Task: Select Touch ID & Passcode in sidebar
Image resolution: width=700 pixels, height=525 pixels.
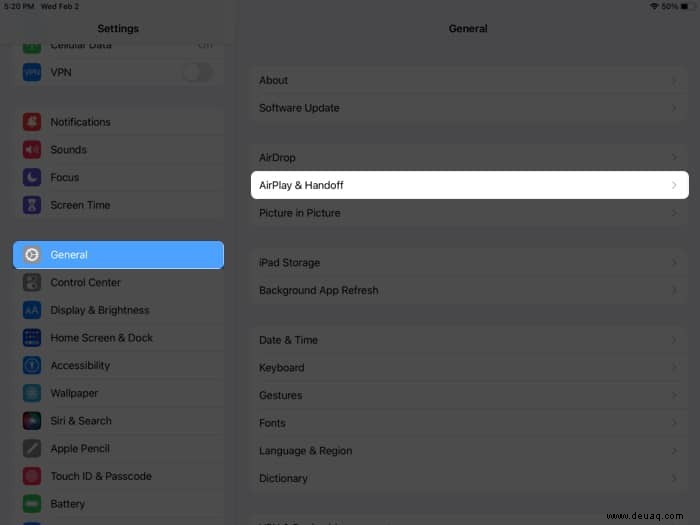Action: pyautogui.click(x=118, y=476)
